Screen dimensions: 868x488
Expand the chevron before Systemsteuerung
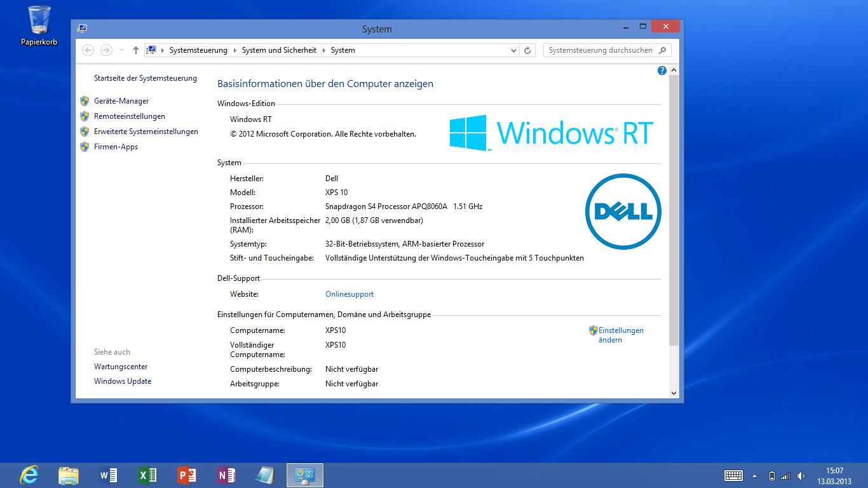tap(163, 50)
